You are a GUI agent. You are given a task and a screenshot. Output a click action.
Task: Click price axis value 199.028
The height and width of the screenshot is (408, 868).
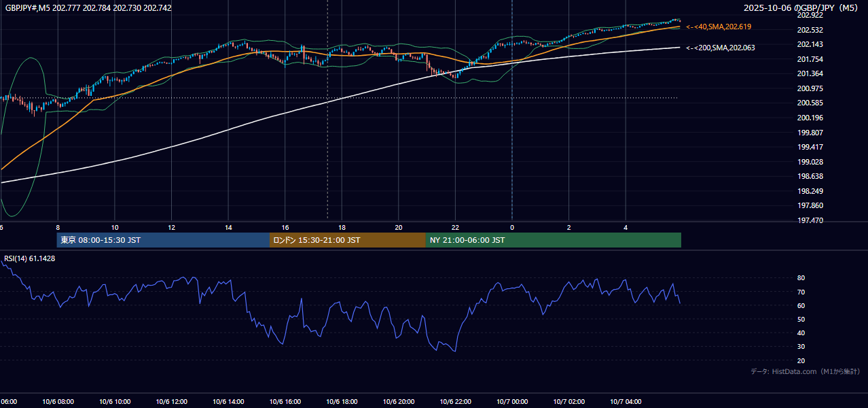[x=810, y=162]
